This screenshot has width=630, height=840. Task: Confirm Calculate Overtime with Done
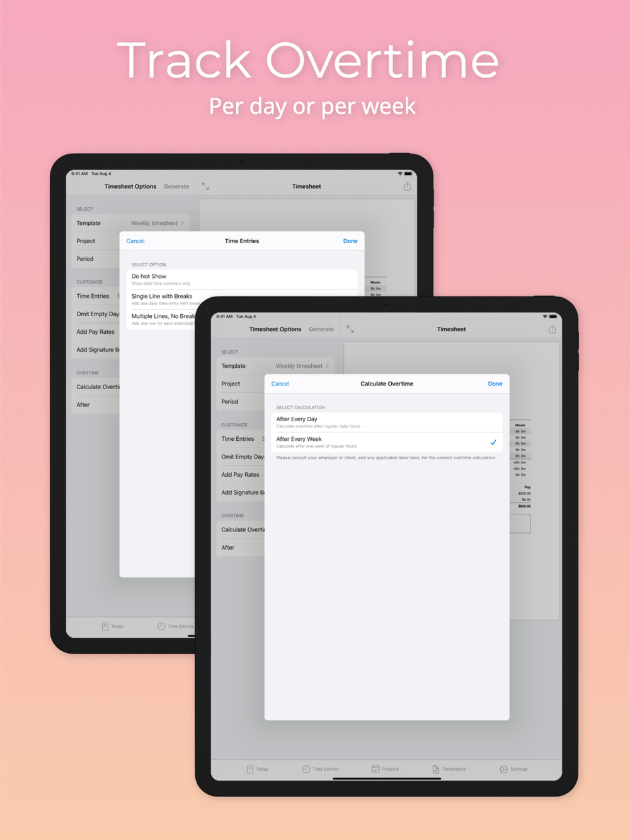(495, 383)
